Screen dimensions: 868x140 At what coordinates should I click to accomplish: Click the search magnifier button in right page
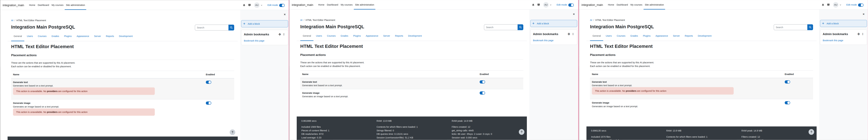pos(810,27)
